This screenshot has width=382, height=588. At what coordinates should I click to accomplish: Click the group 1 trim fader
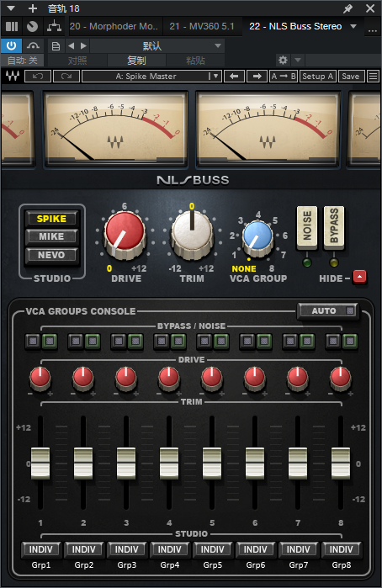pyautogui.click(x=40, y=464)
